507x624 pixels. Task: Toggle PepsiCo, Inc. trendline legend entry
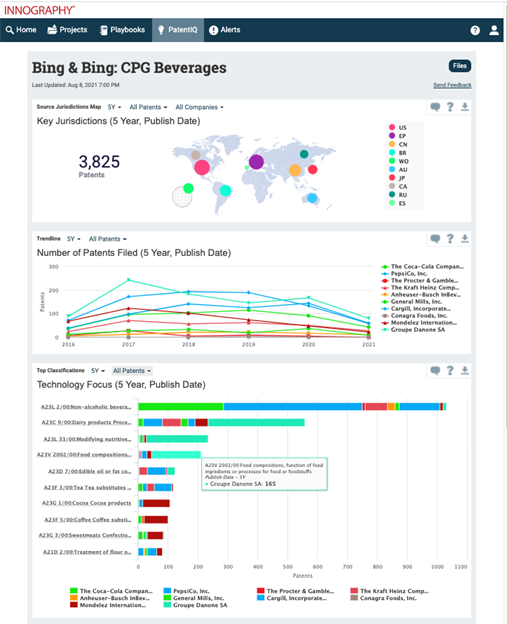[x=404, y=273]
